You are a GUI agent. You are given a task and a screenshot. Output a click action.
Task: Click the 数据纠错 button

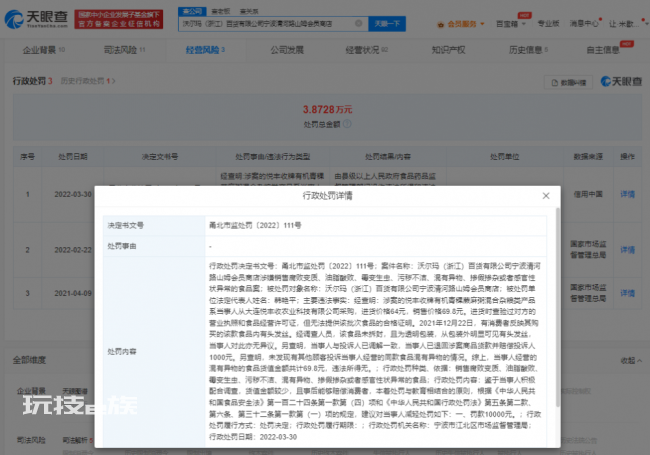point(568,82)
